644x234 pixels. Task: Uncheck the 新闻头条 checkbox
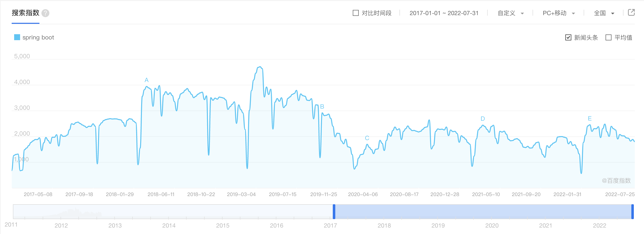pyautogui.click(x=568, y=37)
